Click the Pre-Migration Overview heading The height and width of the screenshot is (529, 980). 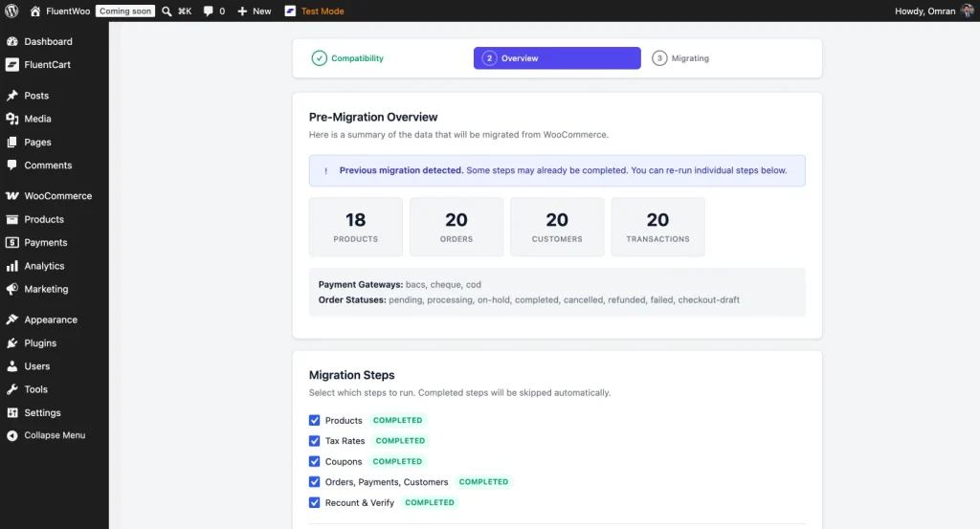coord(373,117)
